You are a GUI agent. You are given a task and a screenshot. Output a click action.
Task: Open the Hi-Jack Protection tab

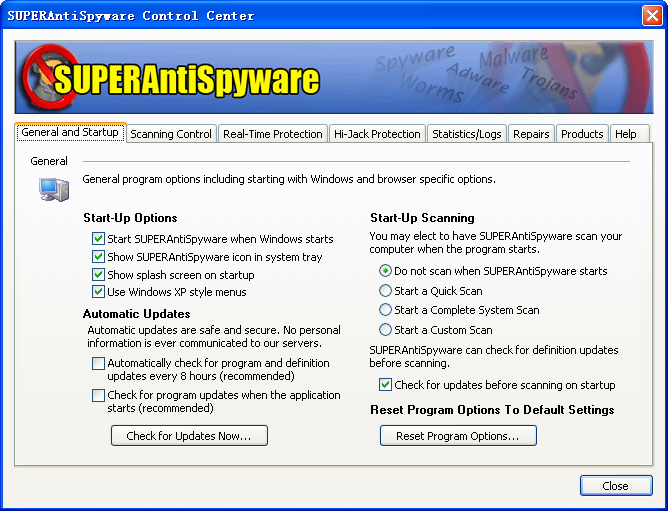click(x=377, y=134)
